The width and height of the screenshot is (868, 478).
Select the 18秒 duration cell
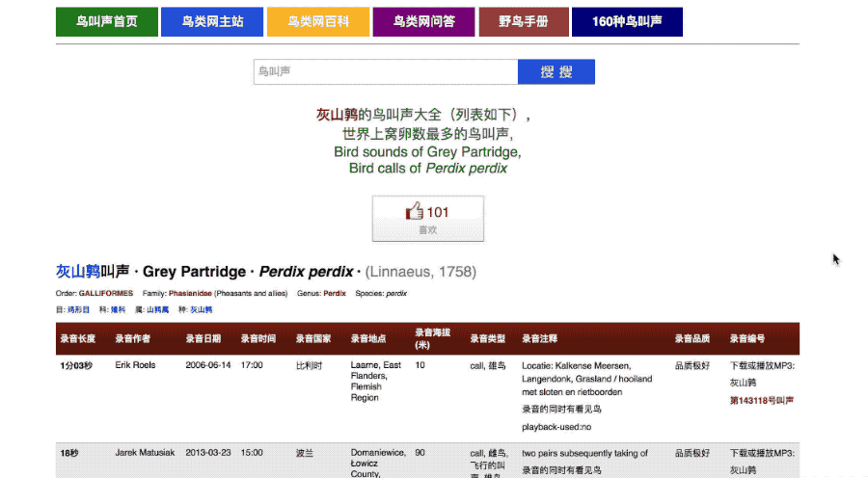tap(69, 453)
